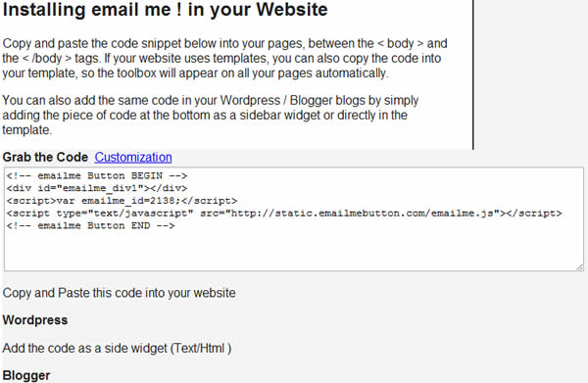Click inside the embed code textarea
This screenshot has height=383, width=588.
coord(294,219)
